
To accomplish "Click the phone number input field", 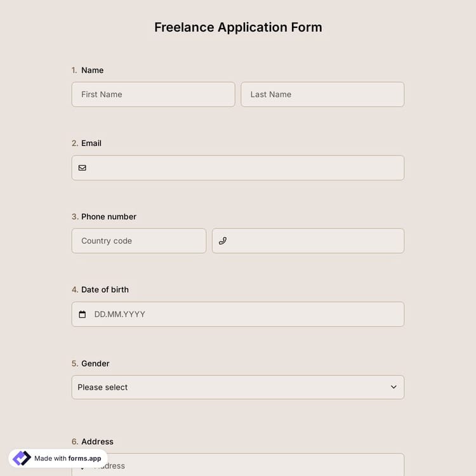I will (314, 241).
